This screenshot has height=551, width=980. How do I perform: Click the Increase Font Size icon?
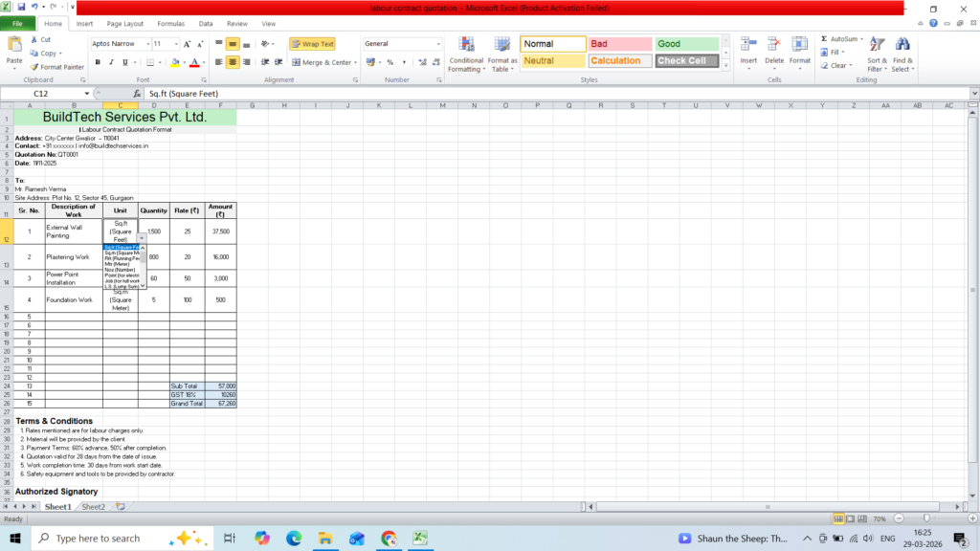tap(187, 44)
